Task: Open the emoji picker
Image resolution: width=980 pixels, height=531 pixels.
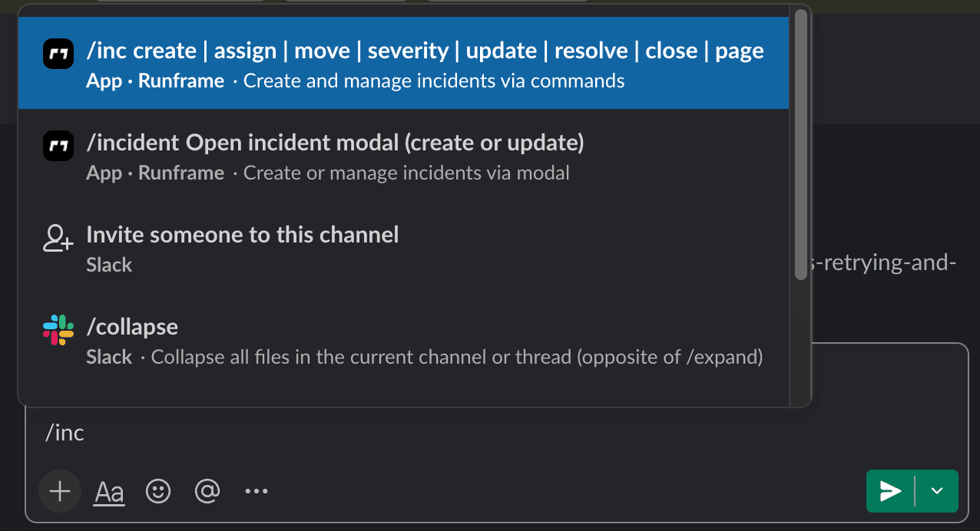Action: tap(158, 491)
